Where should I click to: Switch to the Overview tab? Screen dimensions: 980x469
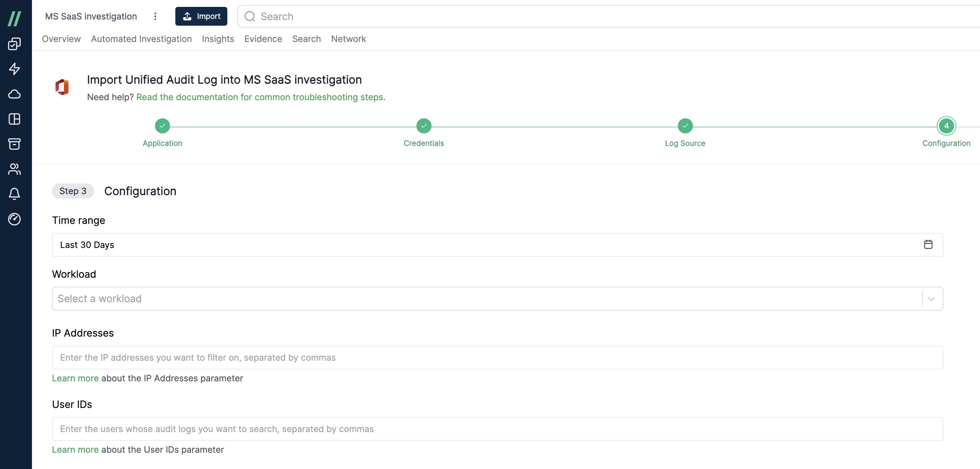click(61, 39)
